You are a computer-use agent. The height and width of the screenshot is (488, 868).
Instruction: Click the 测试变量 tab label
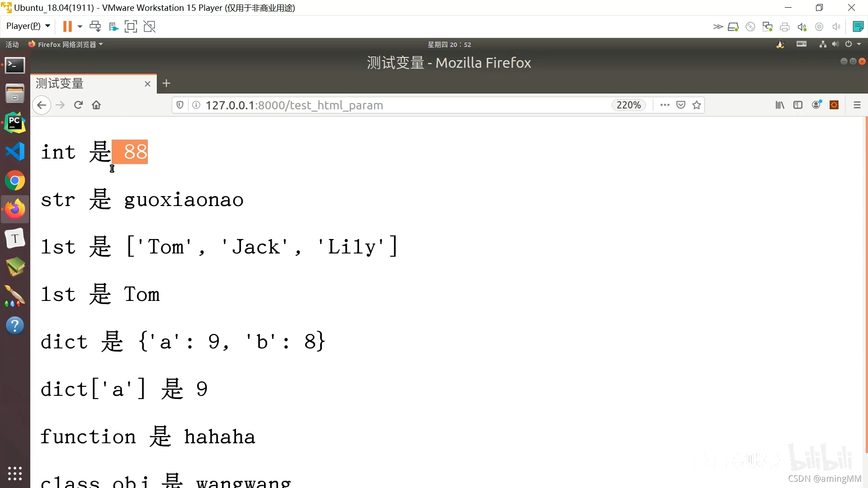60,84
